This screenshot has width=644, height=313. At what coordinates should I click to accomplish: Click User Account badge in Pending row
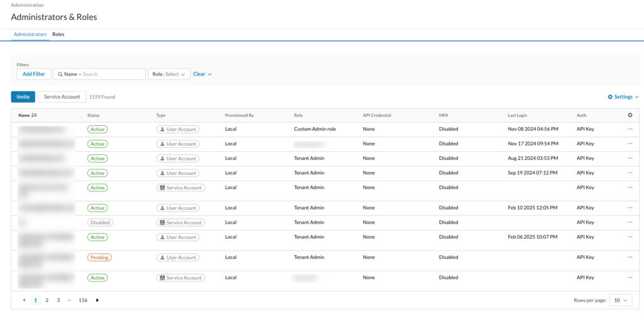(178, 258)
